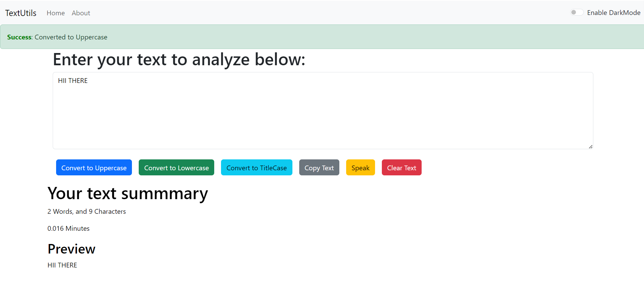Click the Preview heading
The height and width of the screenshot is (296, 644).
tap(71, 249)
